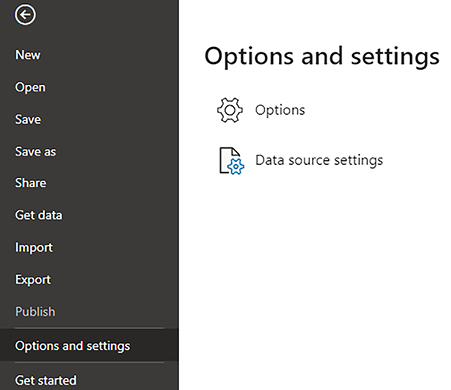451x390 pixels.
Task: Click the Data source settings document icon
Action: tap(231, 161)
